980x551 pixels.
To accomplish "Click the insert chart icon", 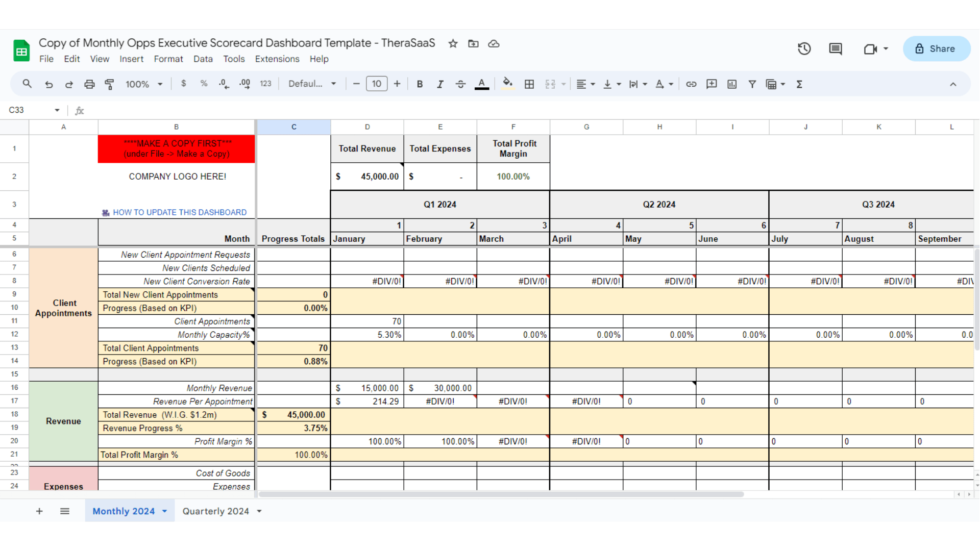I will click(732, 84).
